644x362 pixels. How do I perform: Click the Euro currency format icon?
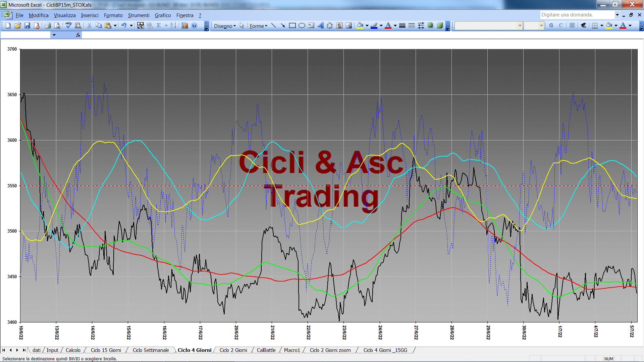tap(584, 25)
